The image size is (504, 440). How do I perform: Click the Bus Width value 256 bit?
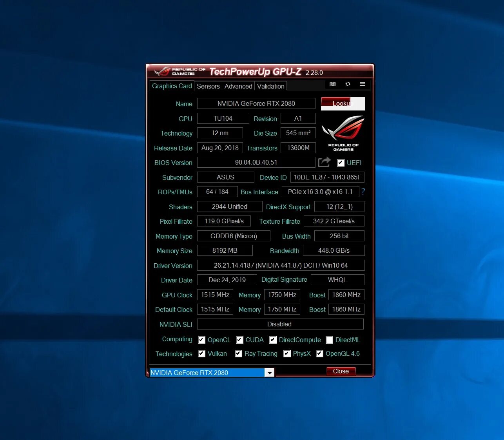339,236
